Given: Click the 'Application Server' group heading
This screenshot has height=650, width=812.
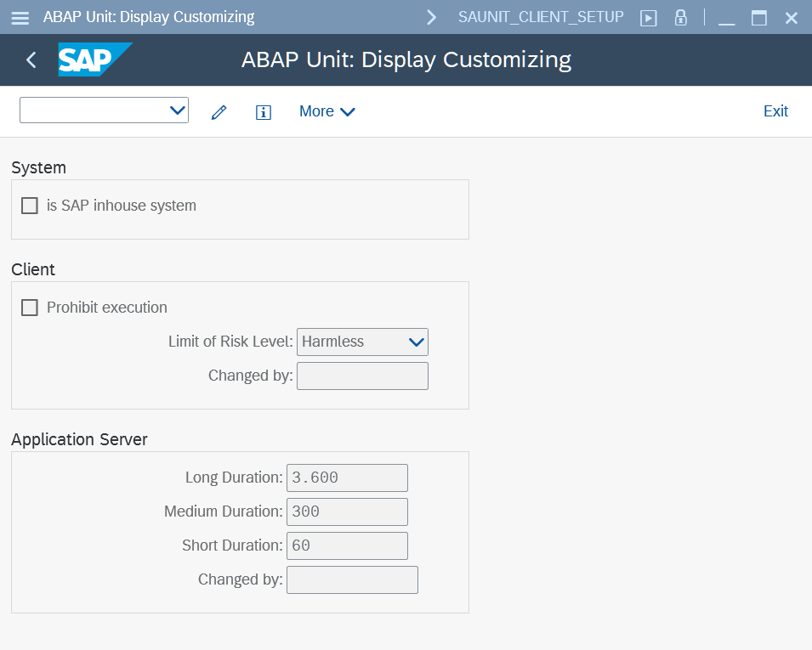Looking at the screenshot, I should tap(79, 439).
